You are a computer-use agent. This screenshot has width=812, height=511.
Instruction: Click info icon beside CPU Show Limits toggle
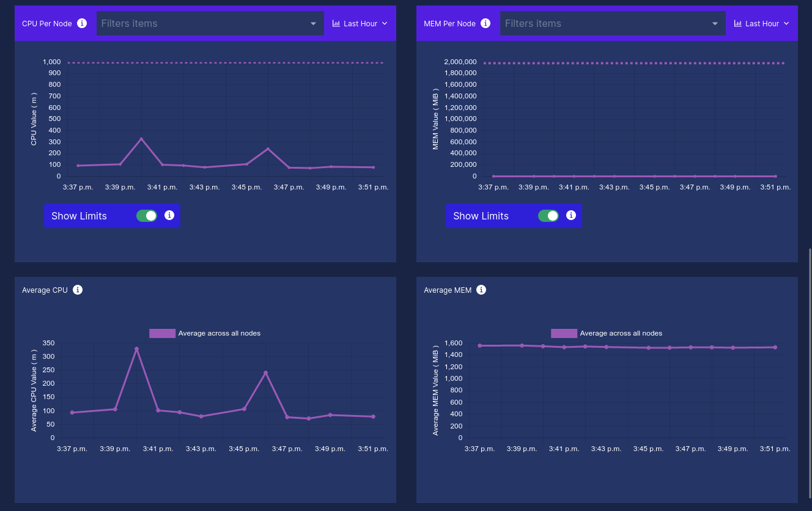coord(170,215)
